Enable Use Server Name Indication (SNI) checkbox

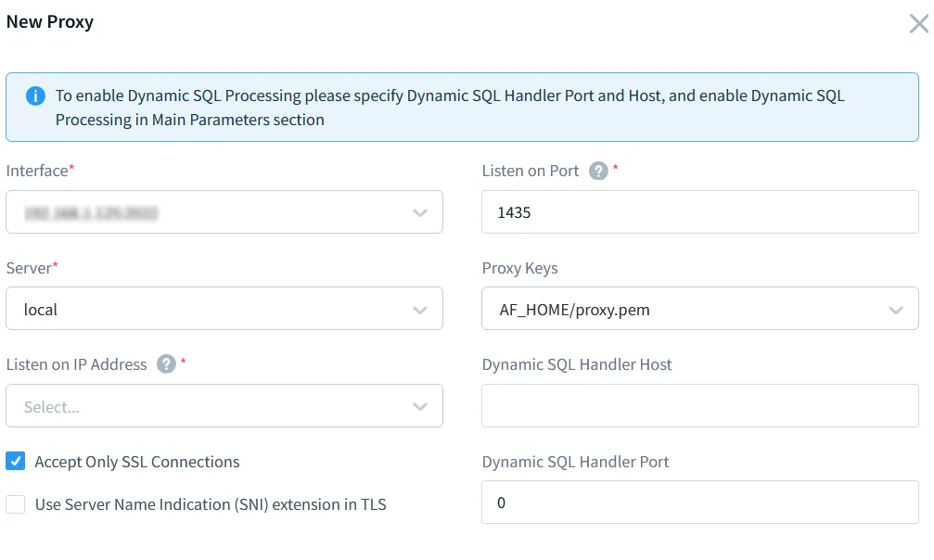(x=16, y=504)
